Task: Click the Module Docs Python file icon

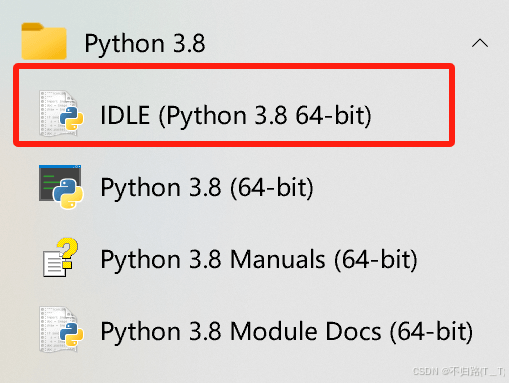Action: tap(61, 329)
